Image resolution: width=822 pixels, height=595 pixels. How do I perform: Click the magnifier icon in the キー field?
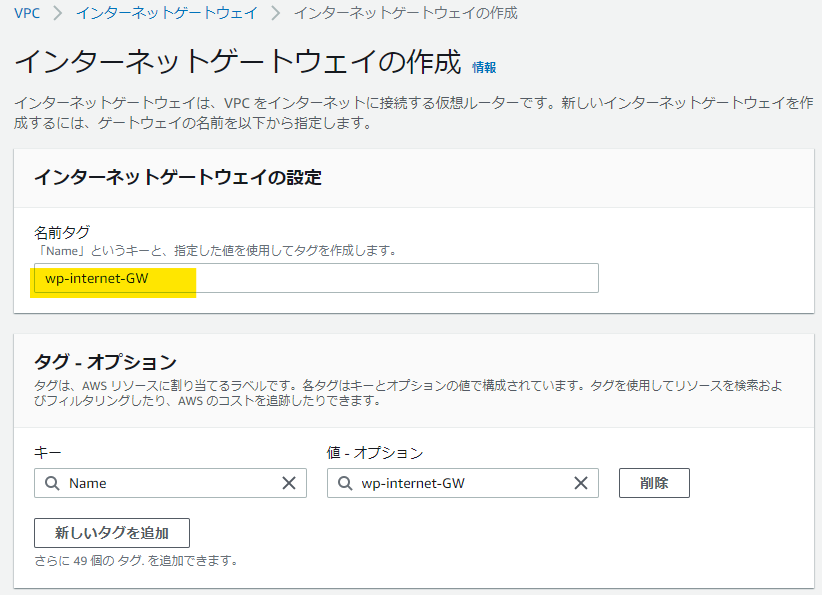53,483
